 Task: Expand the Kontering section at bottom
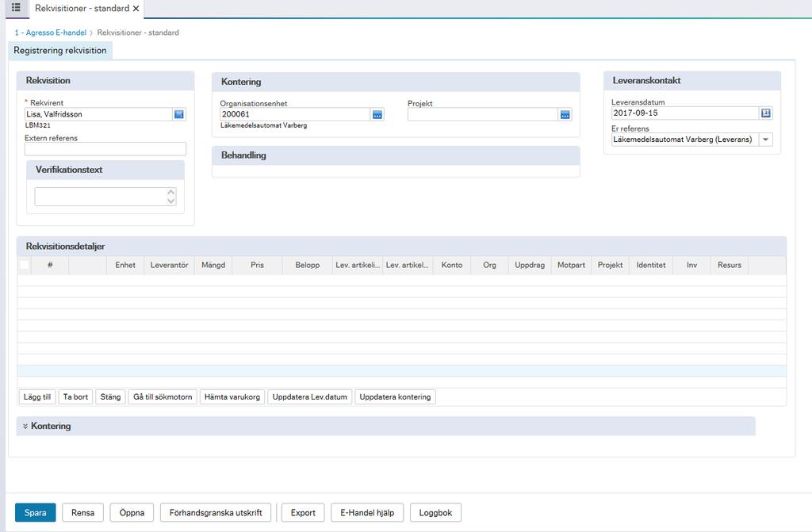point(25,426)
